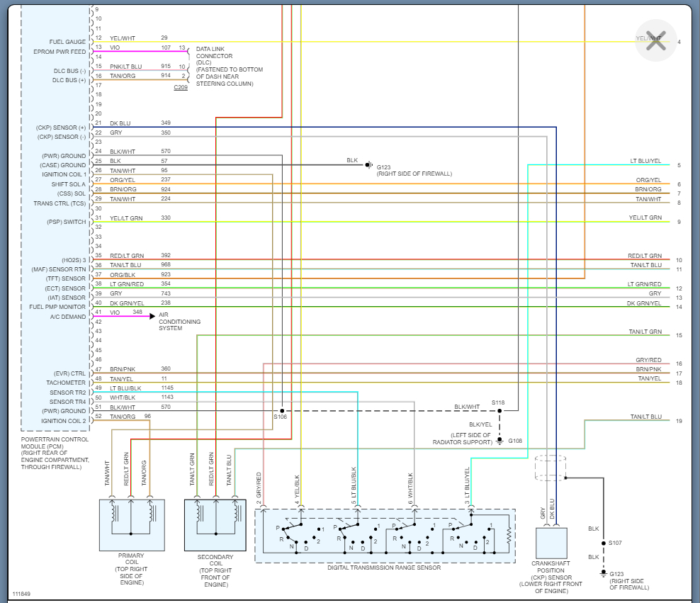Click the CKP sensor shield dashed box
Image resolution: width=700 pixels, height=603 pixels.
[x=551, y=468]
